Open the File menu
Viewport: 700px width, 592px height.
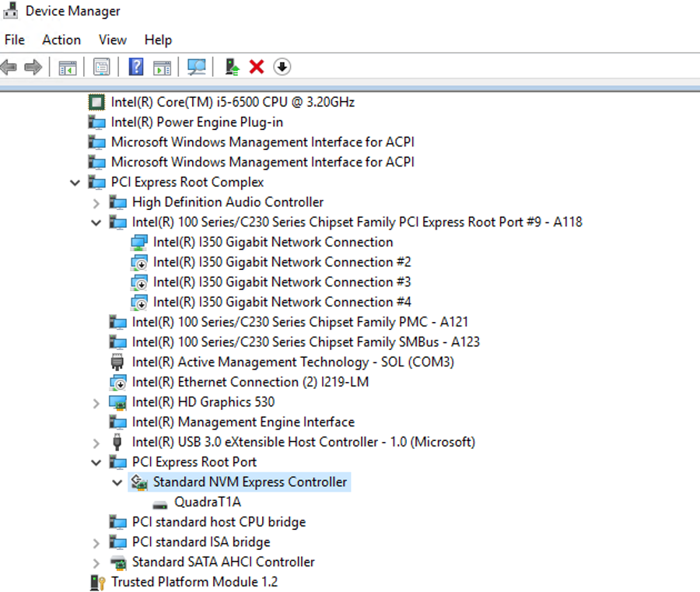pyautogui.click(x=14, y=40)
